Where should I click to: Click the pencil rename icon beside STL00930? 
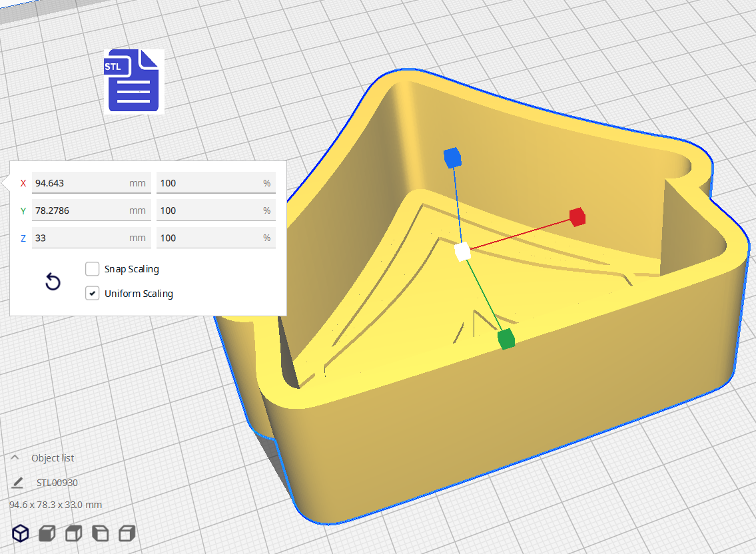(x=18, y=483)
